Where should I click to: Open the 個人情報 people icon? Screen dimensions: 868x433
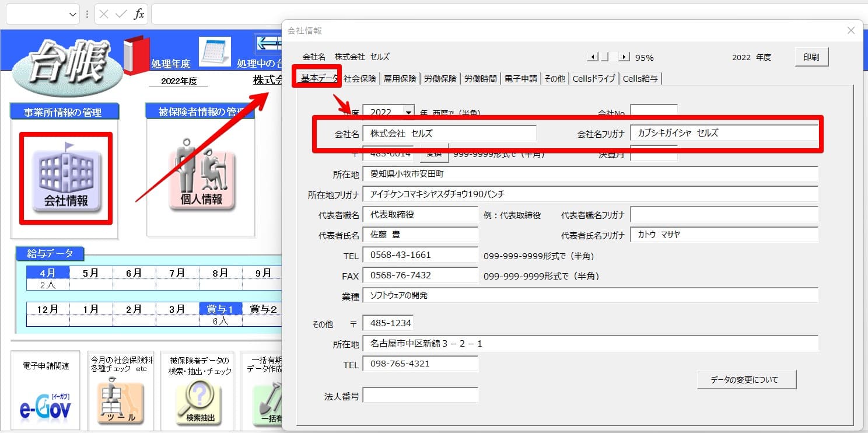[201, 179]
